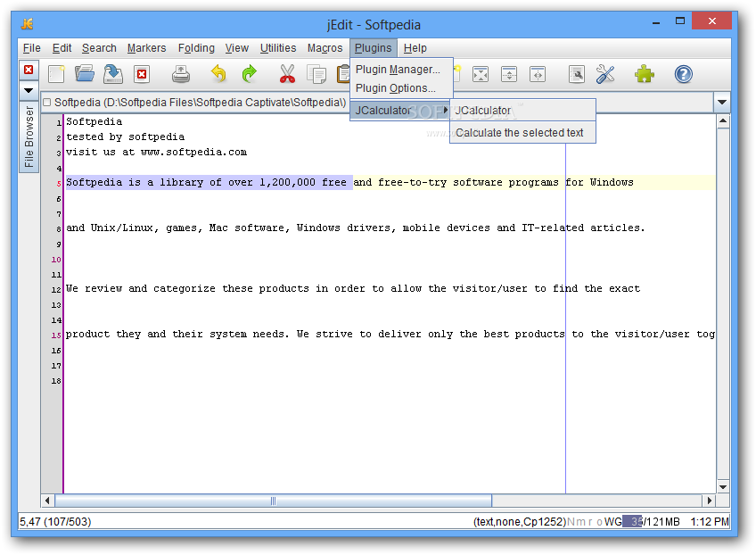Click the Split Horizontally toolbar icon

[x=509, y=74]
